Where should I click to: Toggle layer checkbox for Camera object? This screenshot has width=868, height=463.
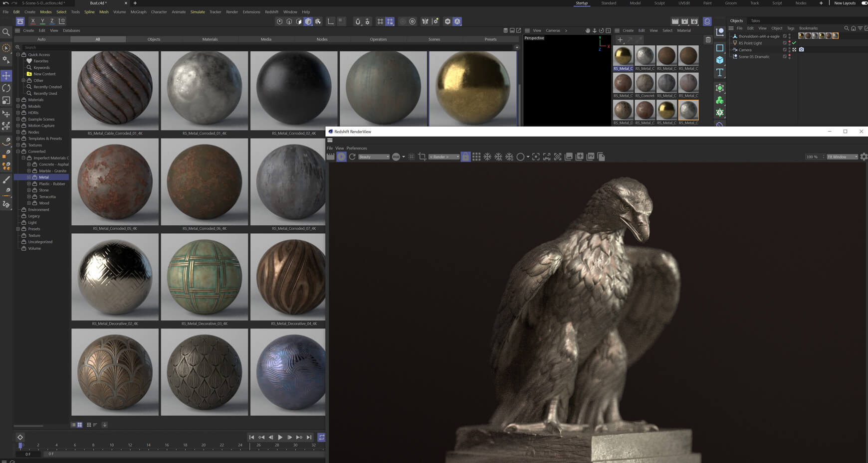pyautogui.click(x=785, y=50)
